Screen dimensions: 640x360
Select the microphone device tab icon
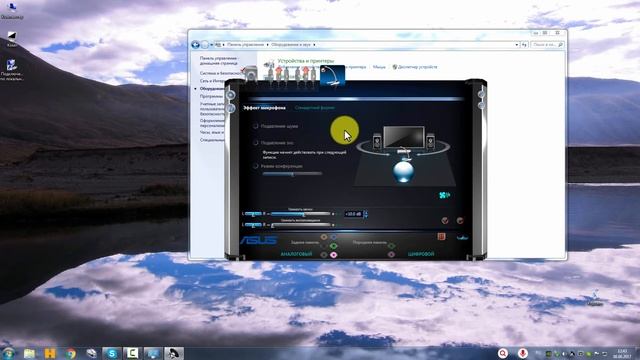333,76
